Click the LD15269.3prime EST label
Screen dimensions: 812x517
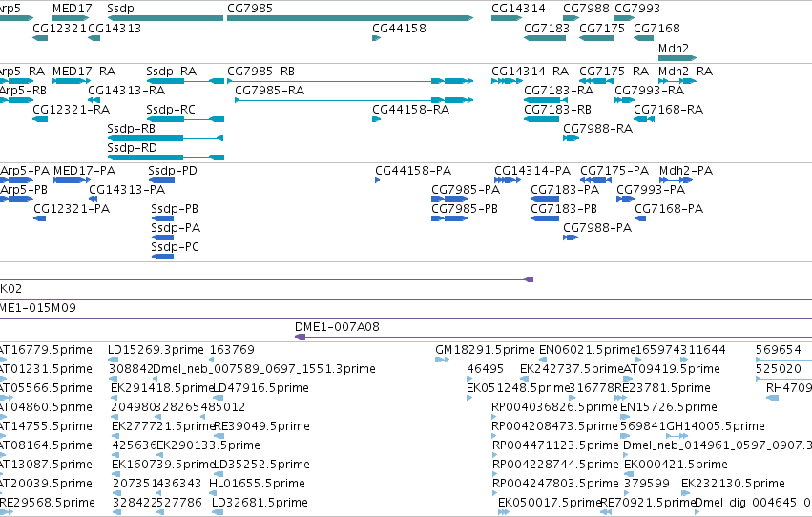pos(156,350)
